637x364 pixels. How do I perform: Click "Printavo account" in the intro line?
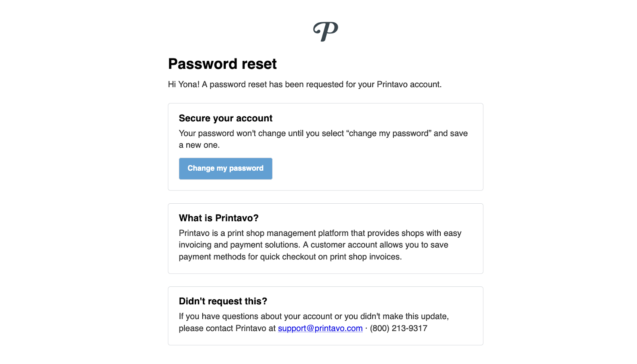coord(408,84)
